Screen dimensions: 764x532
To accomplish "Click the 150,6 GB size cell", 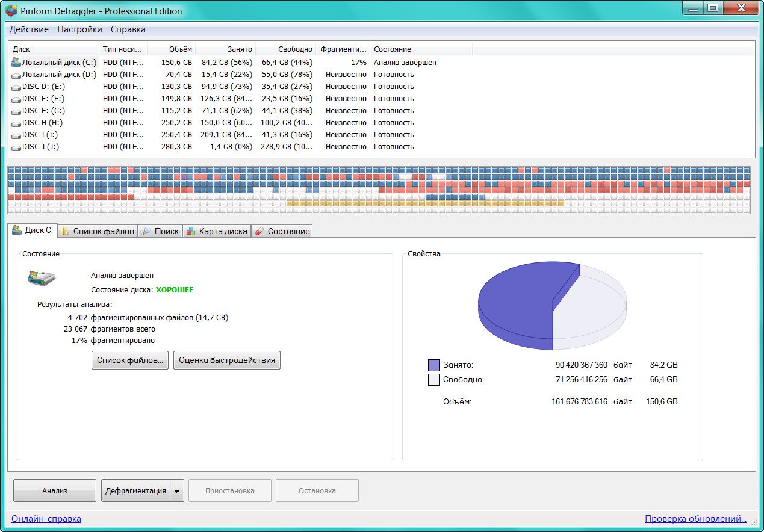I will point(177,62).
